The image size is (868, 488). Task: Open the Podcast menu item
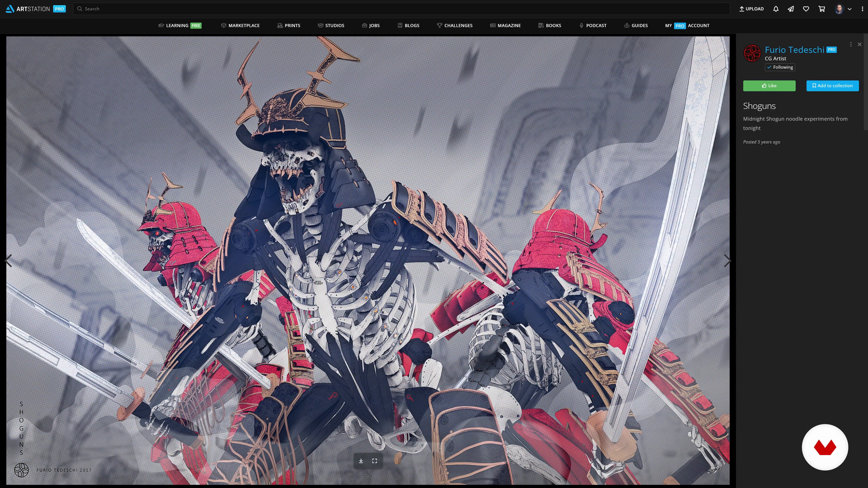click(x=593, y=26)
